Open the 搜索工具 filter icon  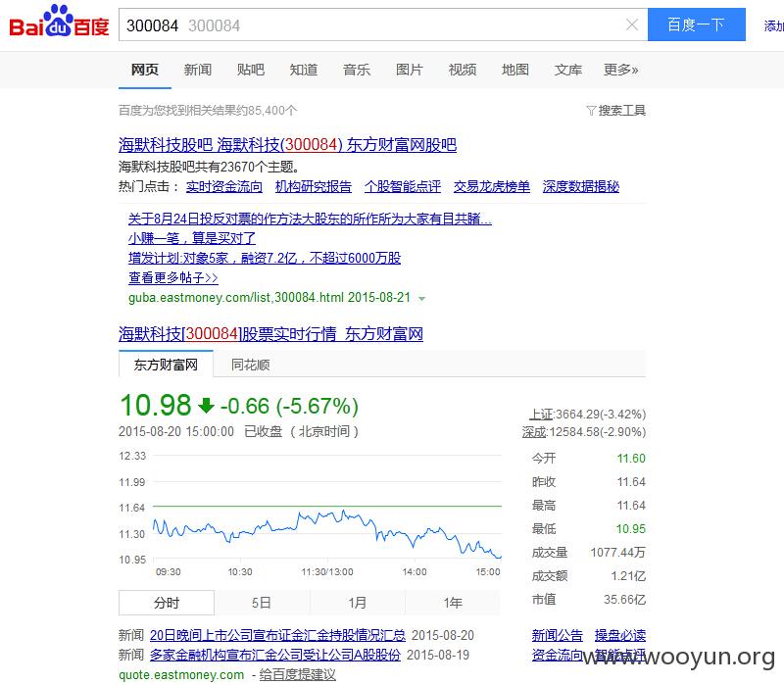(x=591, y=111)
